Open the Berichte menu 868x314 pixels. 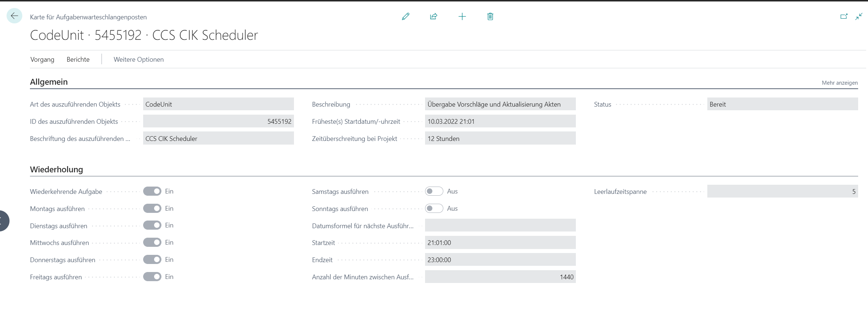(x=78, y=60)
